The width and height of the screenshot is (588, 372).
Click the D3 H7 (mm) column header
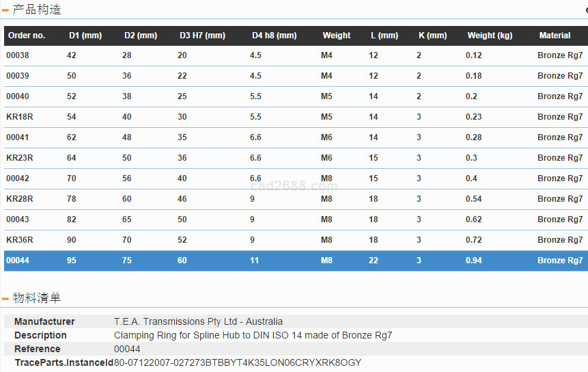coord(202,36)
